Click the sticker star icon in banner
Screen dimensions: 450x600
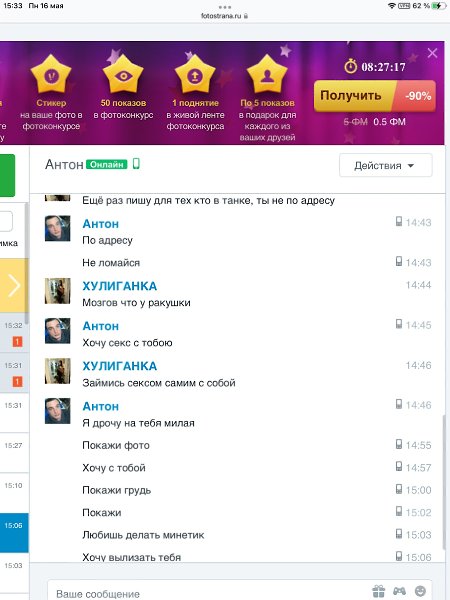click(51, 75)
